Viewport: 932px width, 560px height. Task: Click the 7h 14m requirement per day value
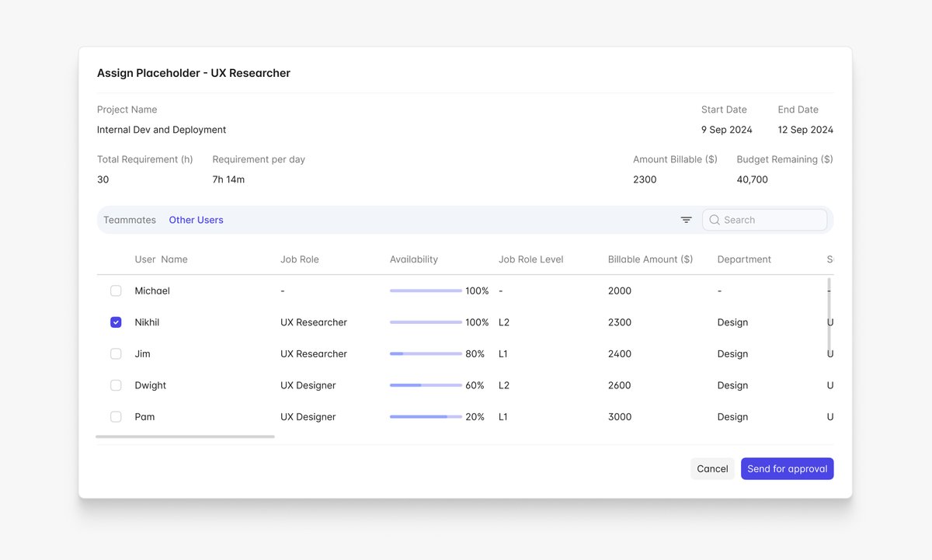[228, 179]
